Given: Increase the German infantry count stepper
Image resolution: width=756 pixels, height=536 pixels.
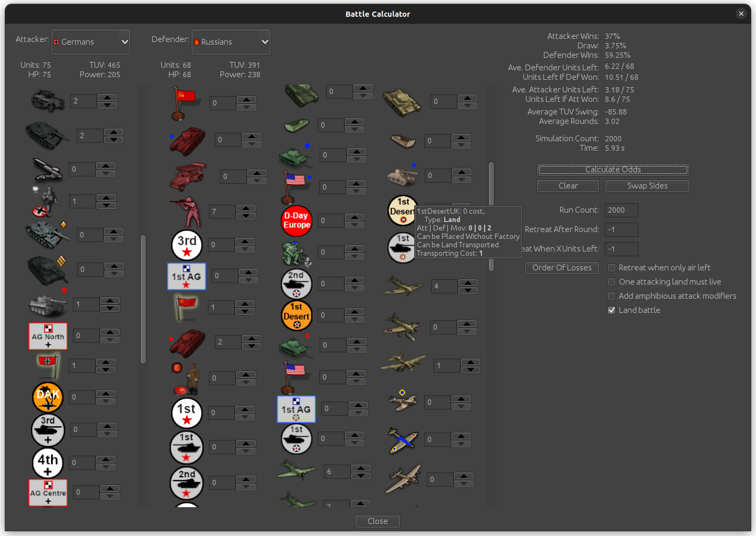Looking at the screenshot, I should coord(107,198).
